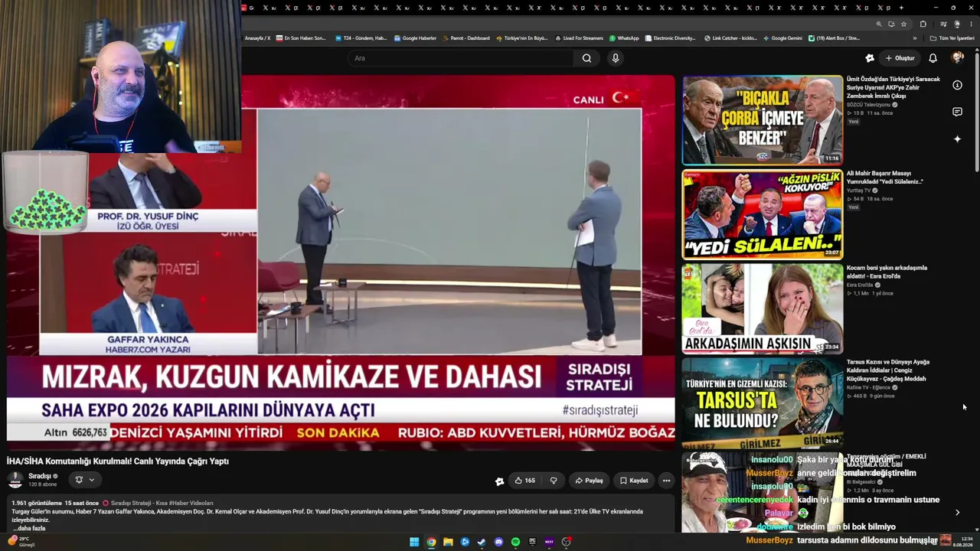Open the En Son Haber bookmark

(x=301, y=38)
